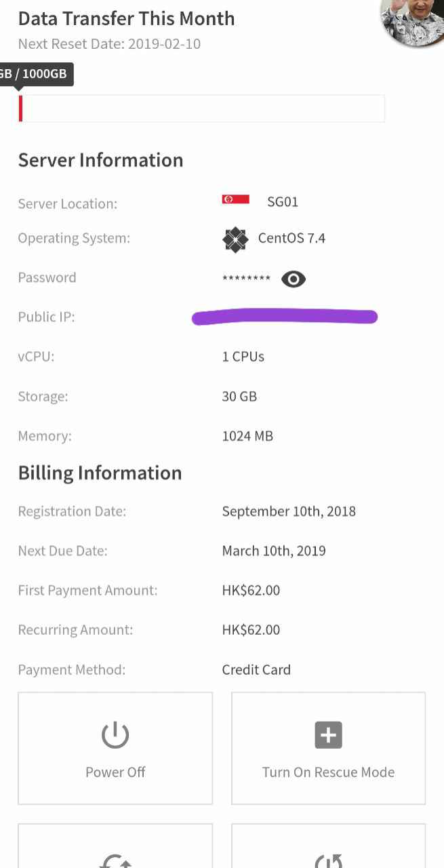Screen dimensions: 444x868
Task: Click the Singapore flag icon
Action: point(235,199)
